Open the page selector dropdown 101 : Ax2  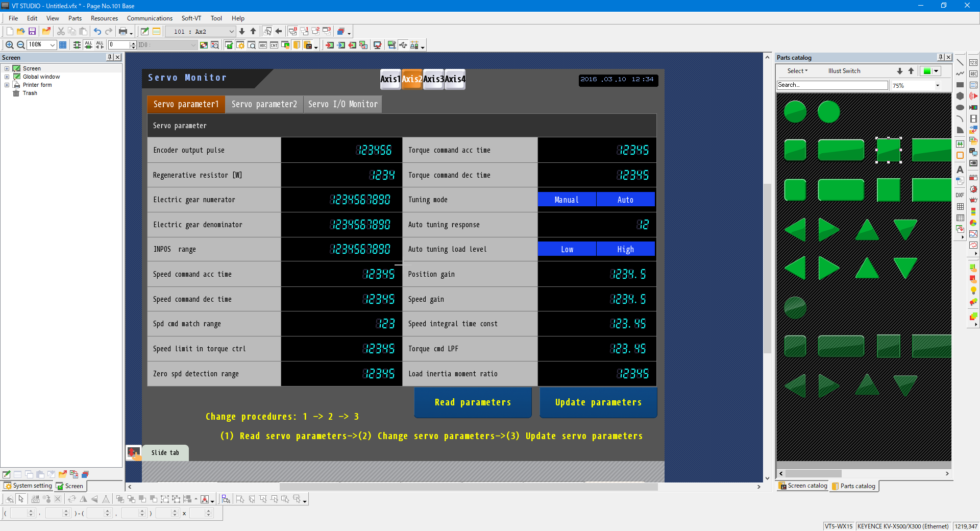tap(231, 32)
